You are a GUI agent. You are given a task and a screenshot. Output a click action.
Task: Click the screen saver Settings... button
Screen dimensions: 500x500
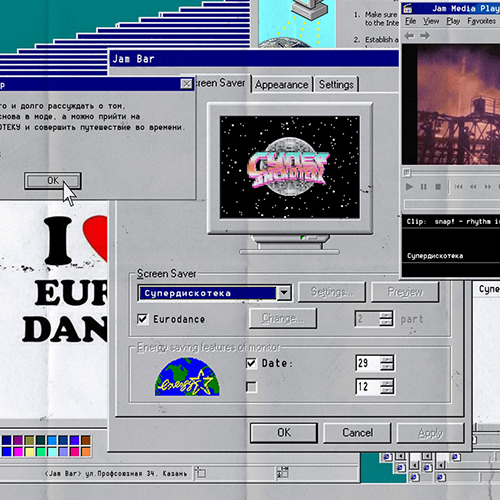[332, 292]
